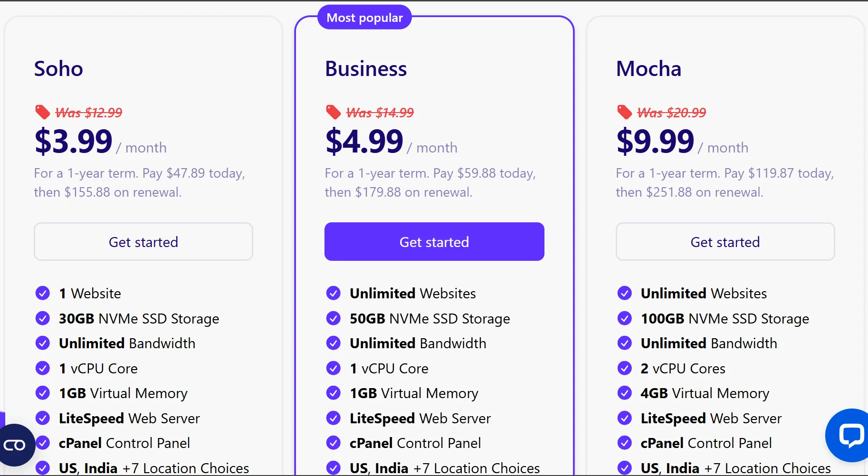
Task: Click Soho's US, India +7 Location Choices
Action: tap(154, 468)
